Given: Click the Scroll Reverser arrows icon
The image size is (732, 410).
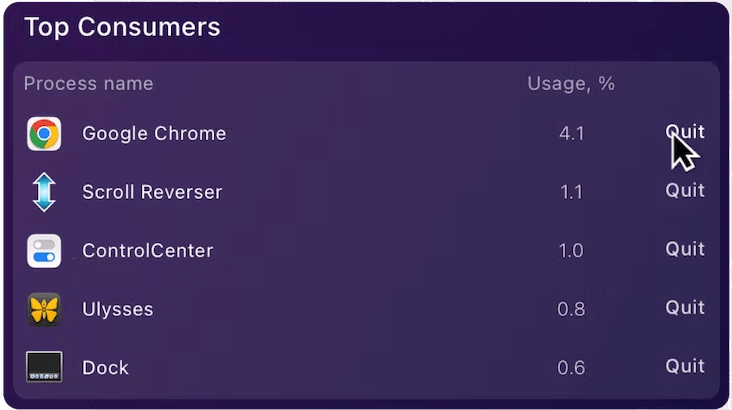Looking at the screenshot, I should point(44,192).
